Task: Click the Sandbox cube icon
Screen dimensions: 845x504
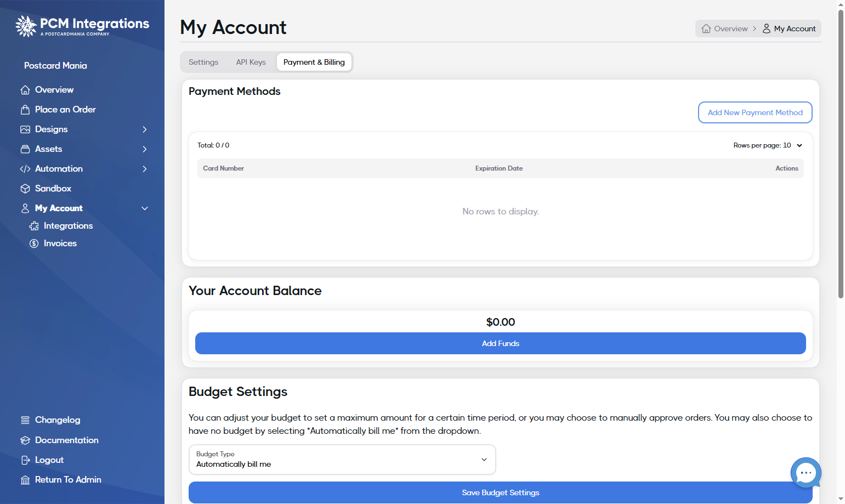Action: 25,189
